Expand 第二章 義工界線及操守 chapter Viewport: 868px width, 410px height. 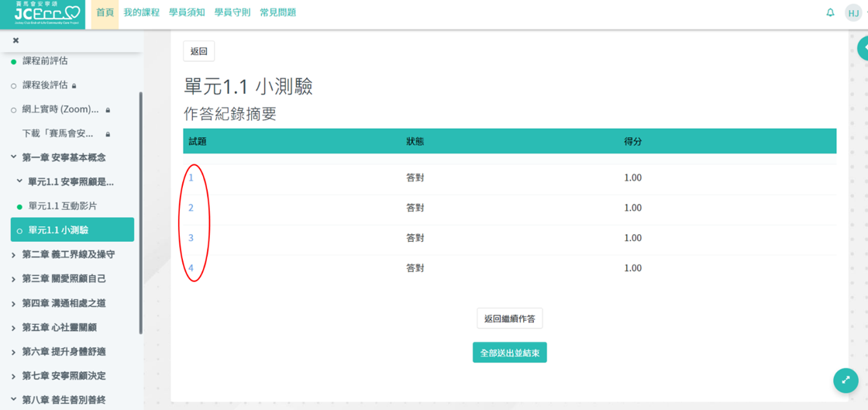point(14,255)
